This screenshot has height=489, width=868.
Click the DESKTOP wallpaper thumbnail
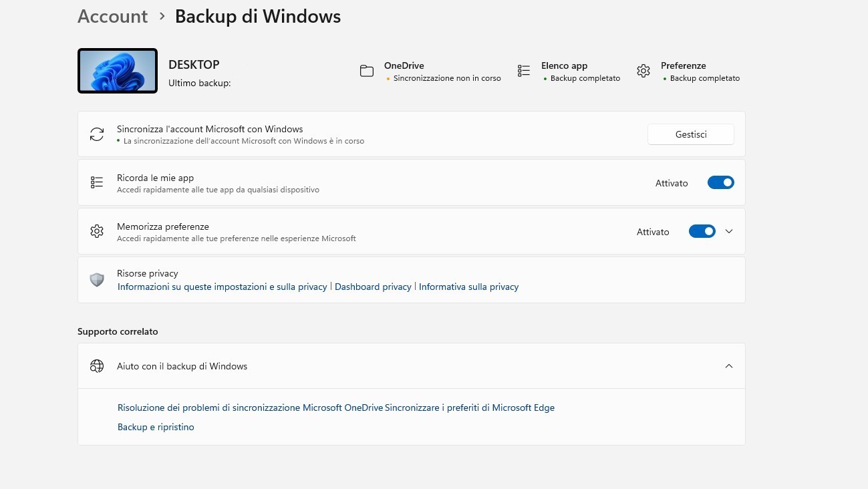(118, 71)
